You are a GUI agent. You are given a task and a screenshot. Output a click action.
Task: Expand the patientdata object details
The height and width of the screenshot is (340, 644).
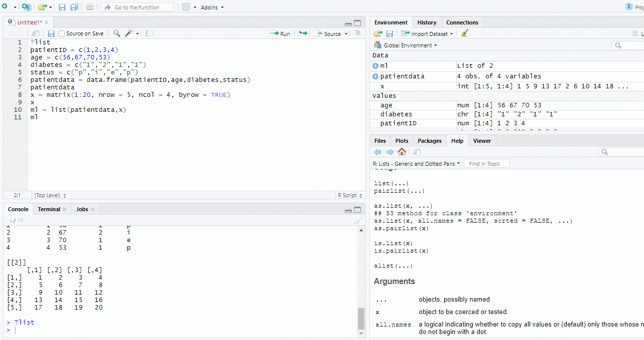coord(375,76)
